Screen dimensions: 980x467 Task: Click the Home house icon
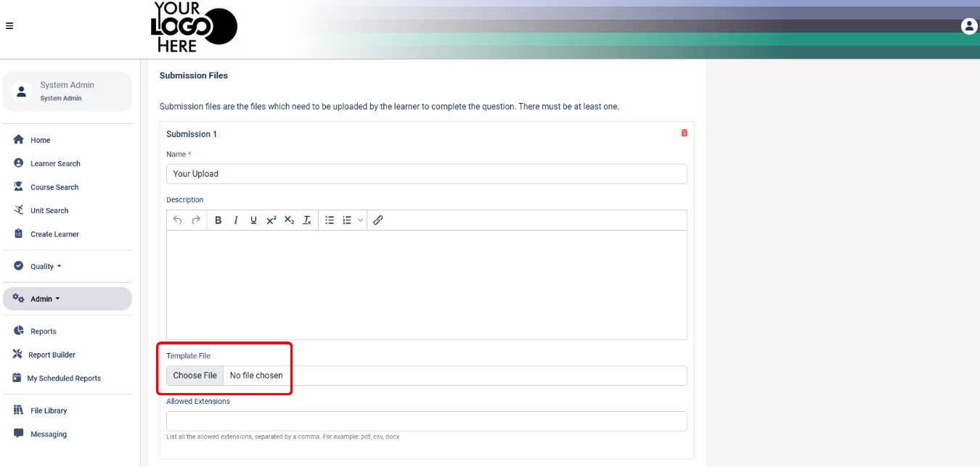[19, 140]
